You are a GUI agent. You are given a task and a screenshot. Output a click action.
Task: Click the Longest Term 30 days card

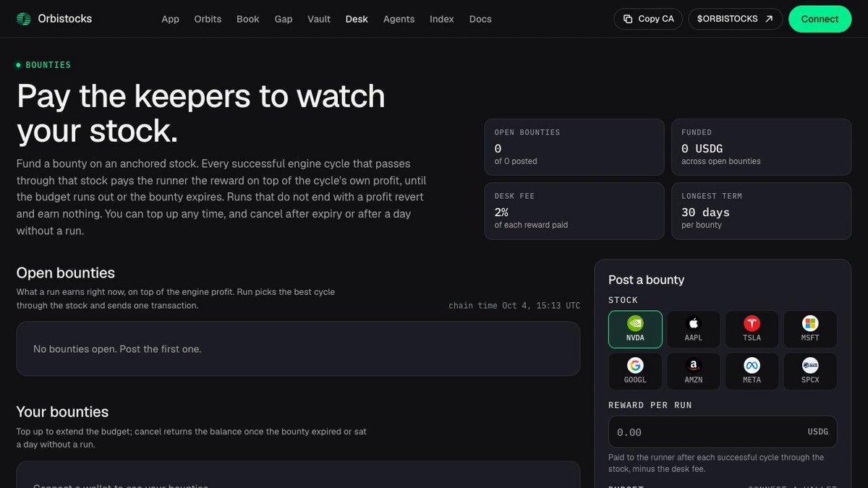coord(762,211)
